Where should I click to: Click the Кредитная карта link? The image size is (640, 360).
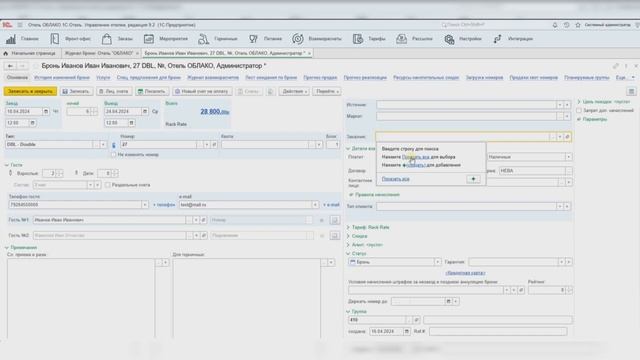pyautogui.click(x=465, y=273)
